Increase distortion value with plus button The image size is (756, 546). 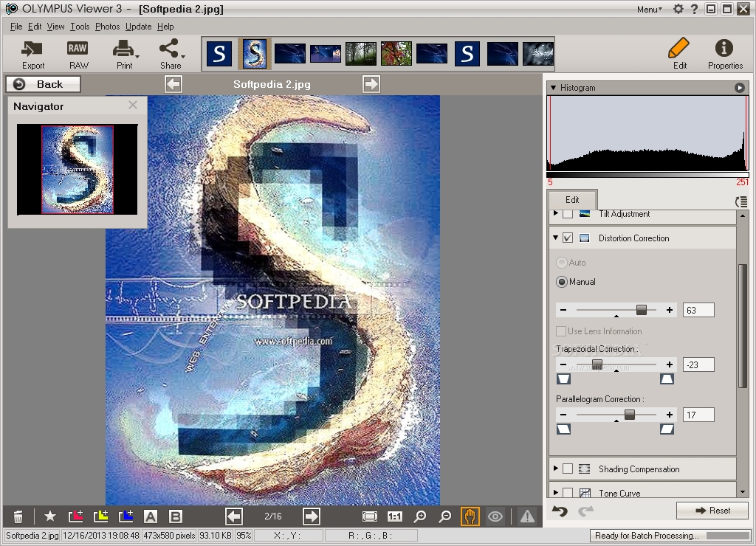point(669,311)
